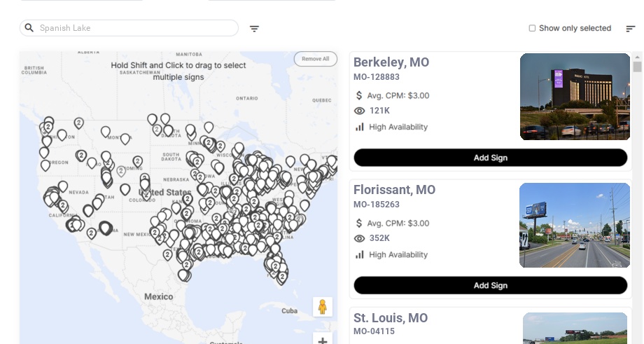Image resolution: width=644 pixels, height=344 pixels.
Task: Open the filter options icon beside search
Action: (x=254, y=29)
